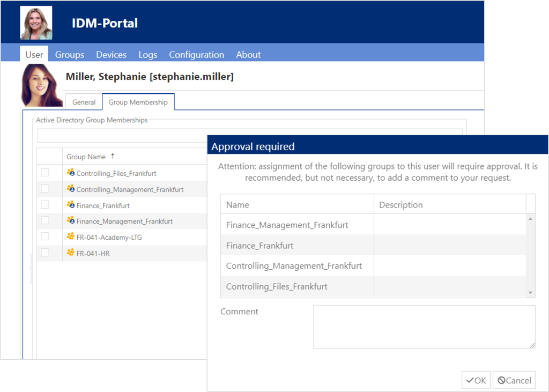Click Stephanie Miller's profile photo
This screenshot has height=392, width=549.
coord(41,85)
